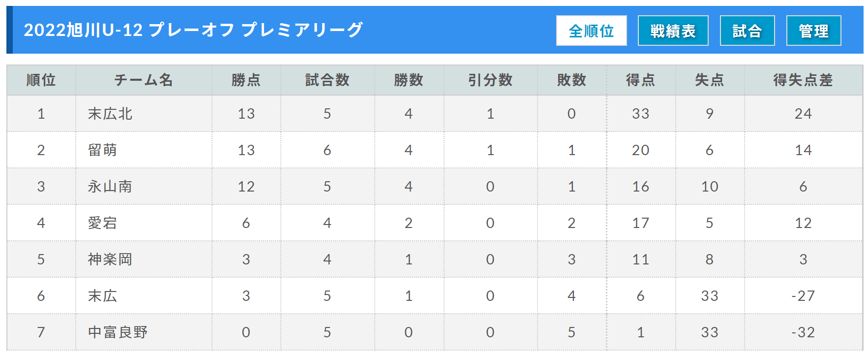
Task: Click team name 中富良野
Action: coord(118,332)
